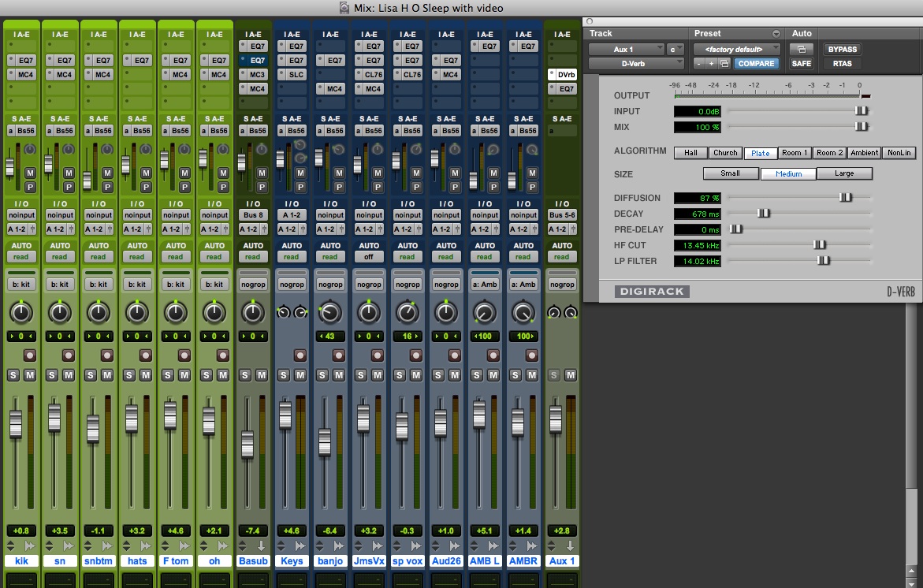The height and width of the screenshot is (588, 923).
Task: Toggle the automation SAFE button
Action: point(801,64)
